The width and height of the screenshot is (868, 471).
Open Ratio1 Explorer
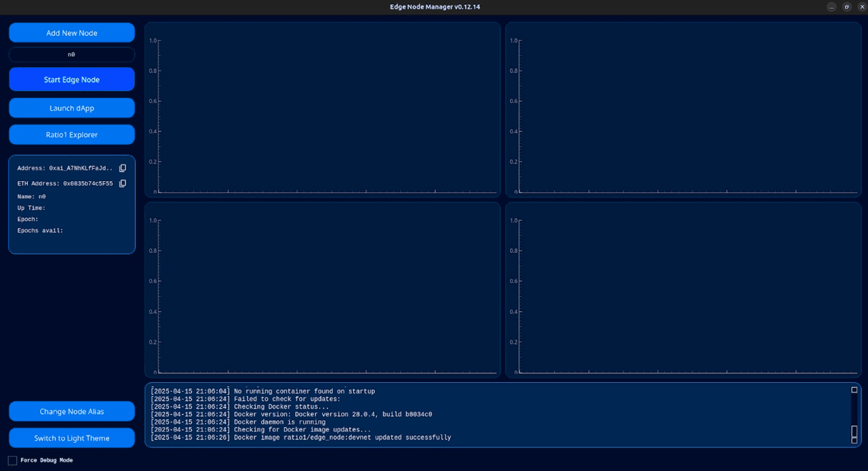click(x=72, y=135)
